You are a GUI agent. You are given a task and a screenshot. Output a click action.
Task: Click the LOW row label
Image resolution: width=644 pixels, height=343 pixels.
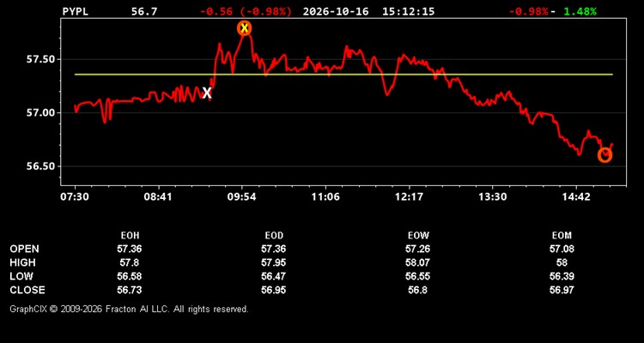21,276
